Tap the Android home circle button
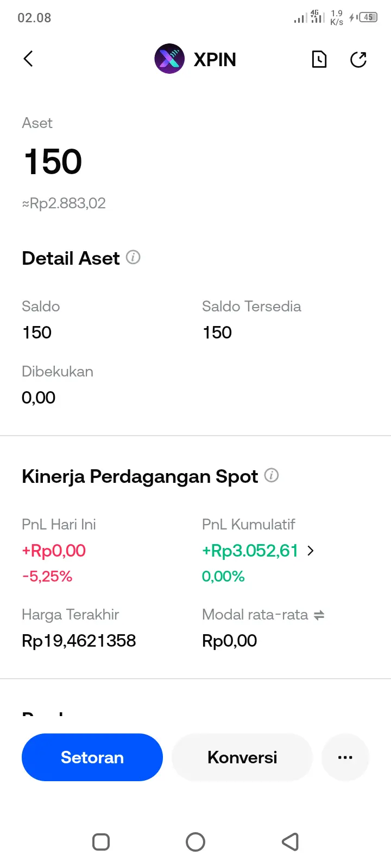The image size is (391, 868). (x=195, y=842)
